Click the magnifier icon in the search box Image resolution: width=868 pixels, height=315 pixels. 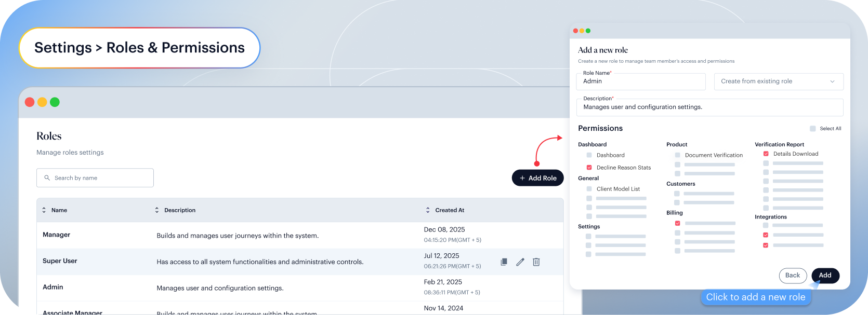[x=47, y=178]
